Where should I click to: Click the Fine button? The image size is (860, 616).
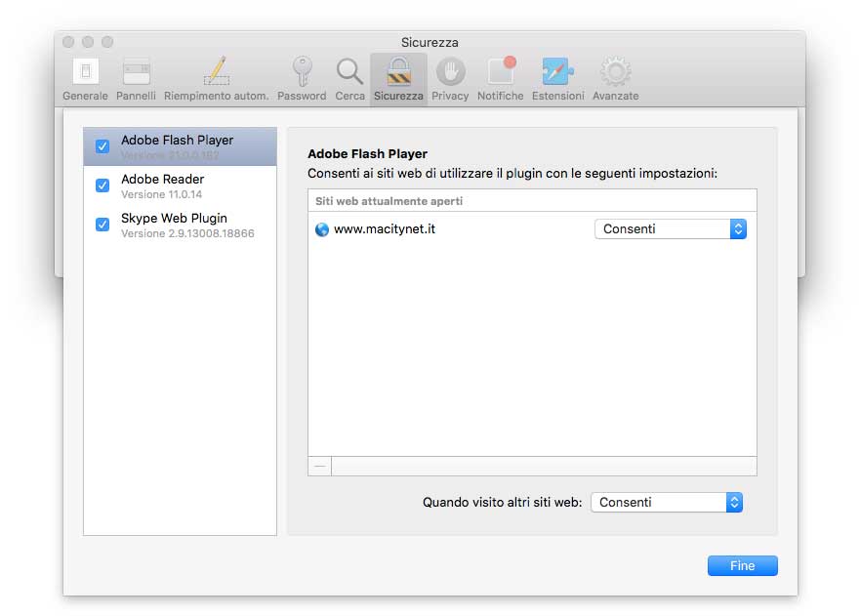tap(742, 565)
